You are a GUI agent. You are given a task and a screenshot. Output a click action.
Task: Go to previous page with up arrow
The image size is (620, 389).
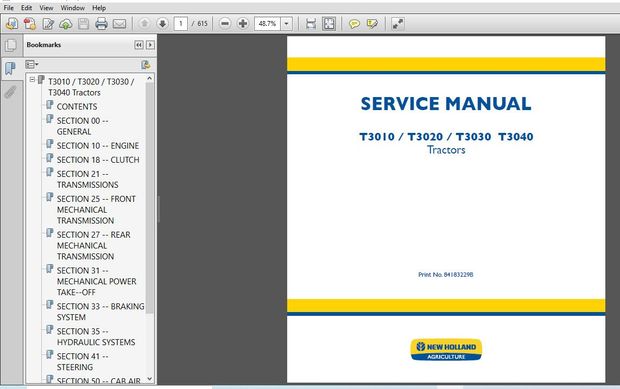point(144,24)
